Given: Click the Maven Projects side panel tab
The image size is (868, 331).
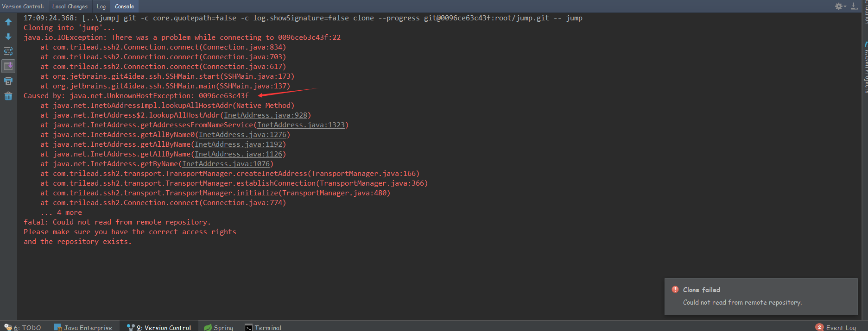Looking at the screenshot, I should pyautogui.click(x=866, y=68).
